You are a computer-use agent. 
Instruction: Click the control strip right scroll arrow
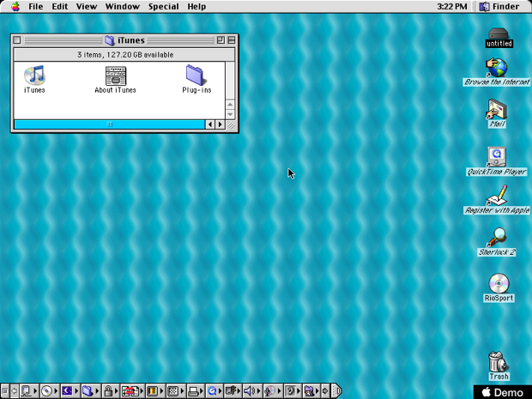325,391
